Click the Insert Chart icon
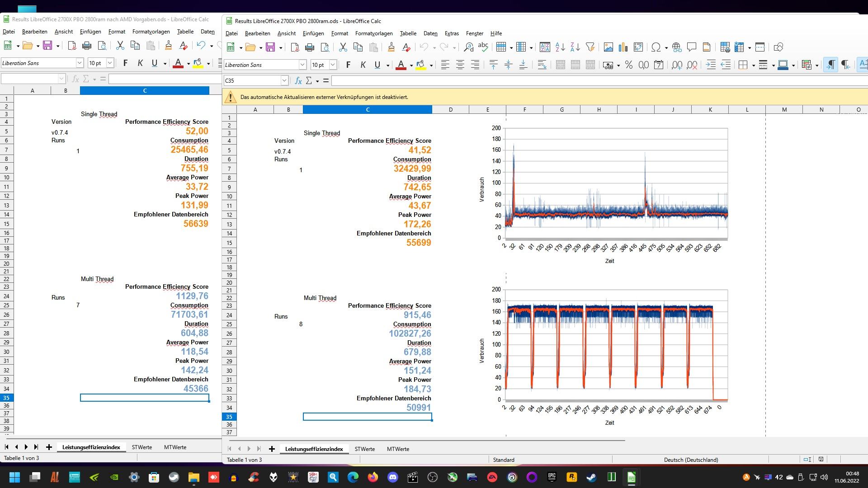Screen dimensions: 868x488 click(623, 47)
